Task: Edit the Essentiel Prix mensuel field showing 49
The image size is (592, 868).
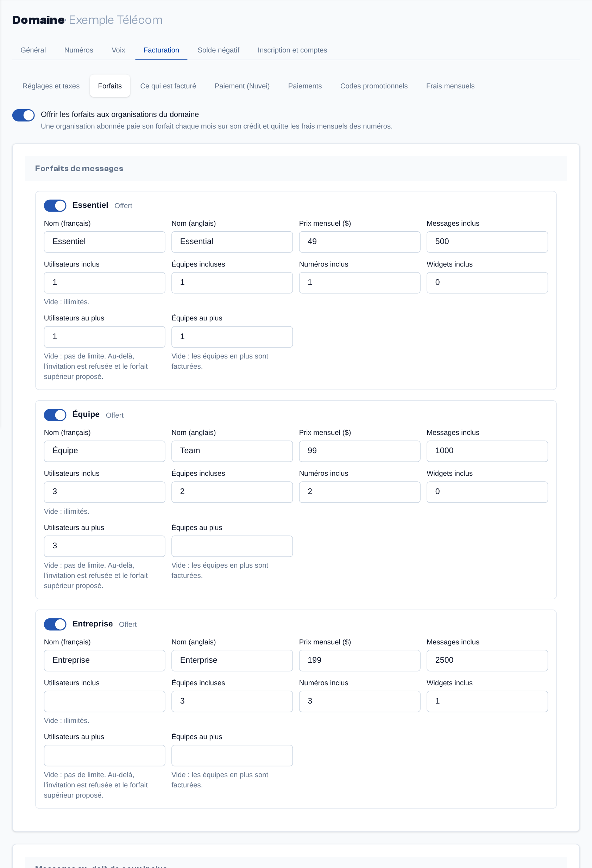Action: tap(359, 242)
